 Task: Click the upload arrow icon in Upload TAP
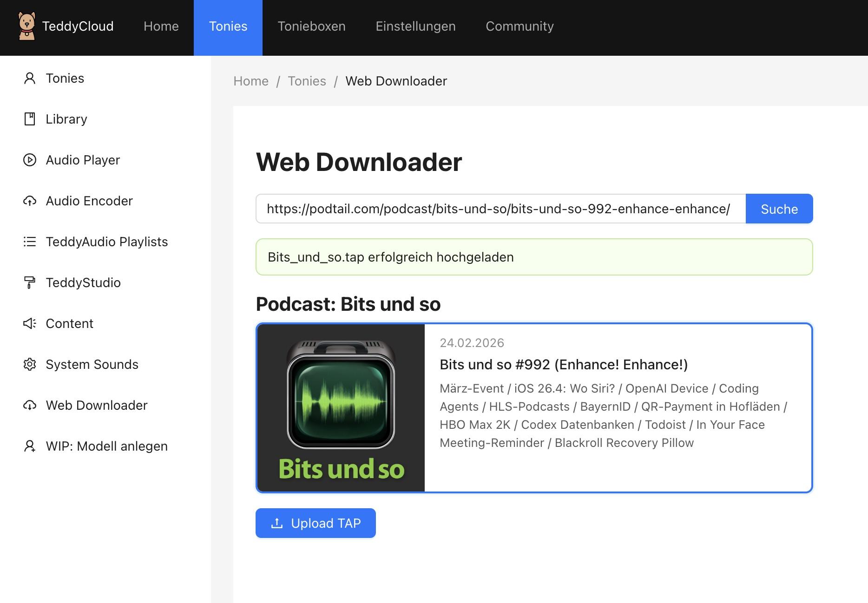tap(277, 523)
